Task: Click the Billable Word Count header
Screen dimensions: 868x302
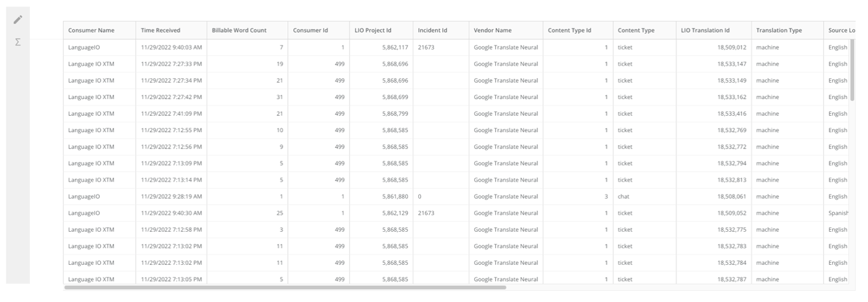Action: (239, 31)
